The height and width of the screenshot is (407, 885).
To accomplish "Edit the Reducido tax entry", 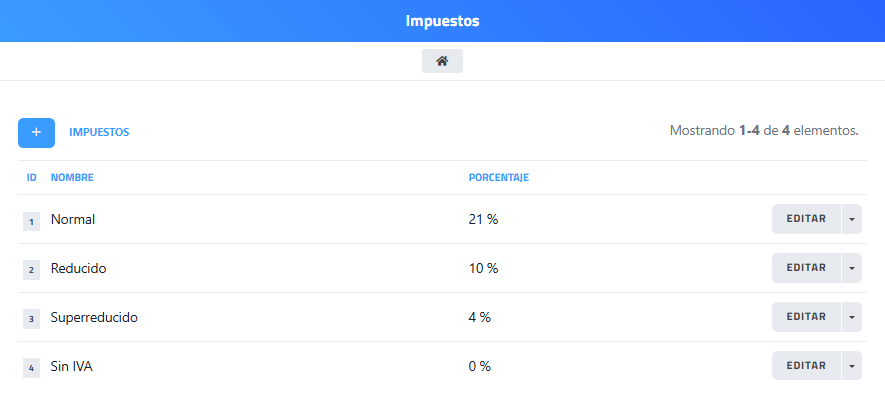I will pos(806,268).
